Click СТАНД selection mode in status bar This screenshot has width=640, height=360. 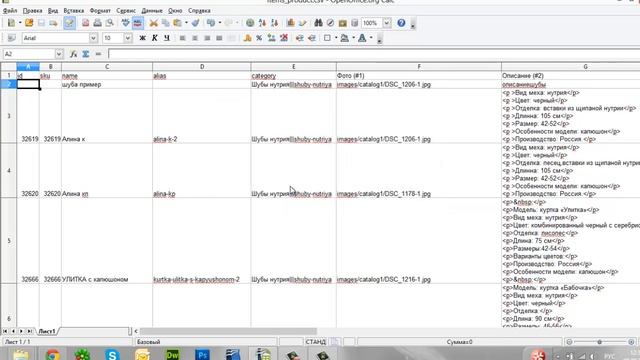click(x=316, y=342)
